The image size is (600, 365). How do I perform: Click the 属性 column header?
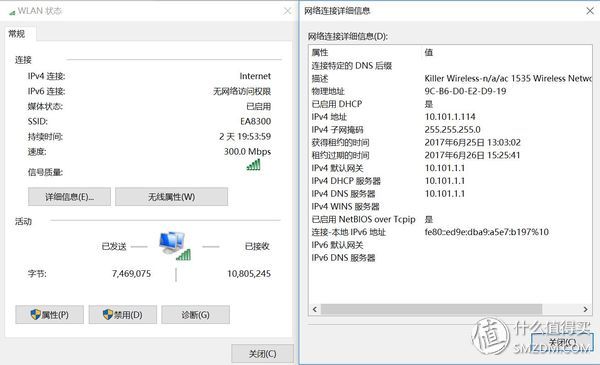(365, 52)
